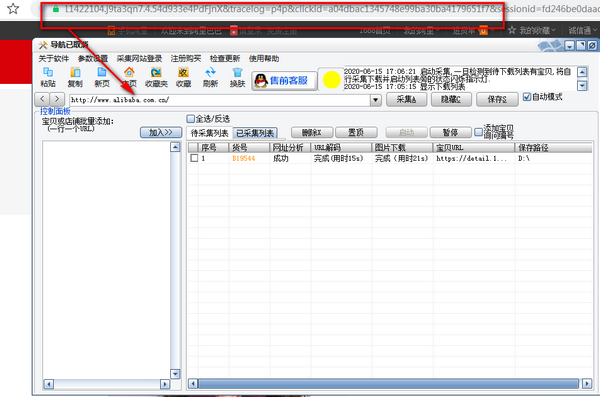Click the yellow status indicator light
Screen dimensions: 600x397
pyautogui.click(x=331, y=80)
